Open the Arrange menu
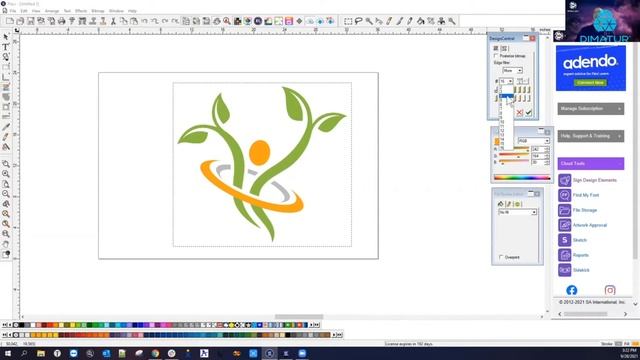The height and width of the screenshot is (360, 640). pos(52,11)
